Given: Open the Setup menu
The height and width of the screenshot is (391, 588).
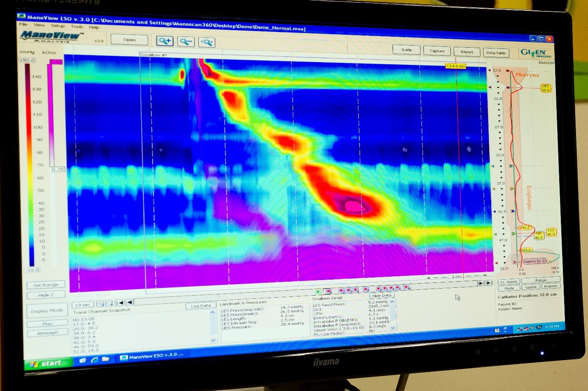Looking at the screenshot, I should pyautogui.click(x=58, y=26).
